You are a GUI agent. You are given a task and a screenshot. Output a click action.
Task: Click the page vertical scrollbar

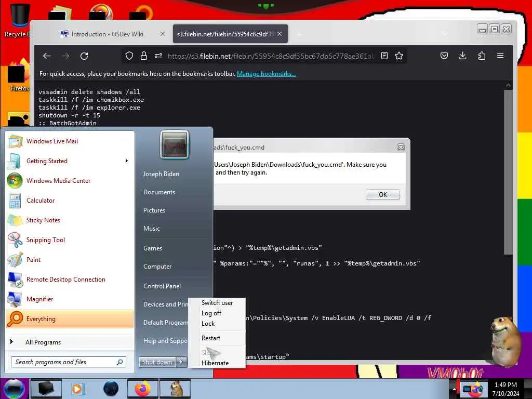(x=508, y=171)
